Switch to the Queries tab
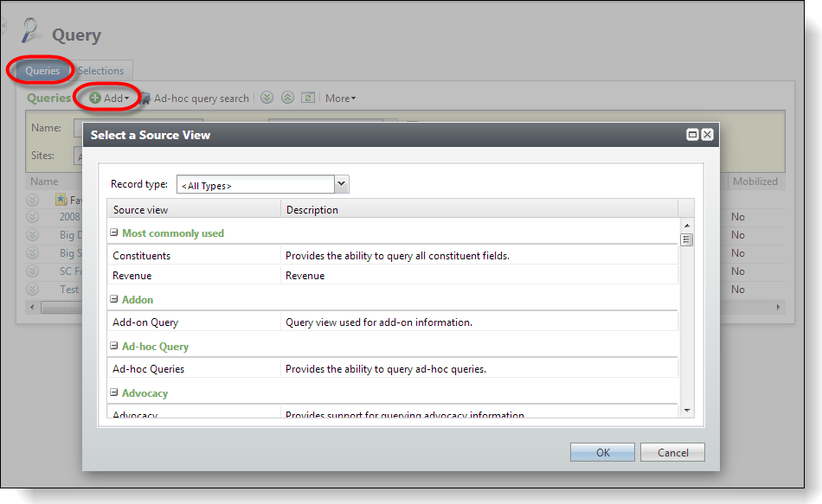The height and width of the screenshot is (504, 822). (x=42, y=71)
